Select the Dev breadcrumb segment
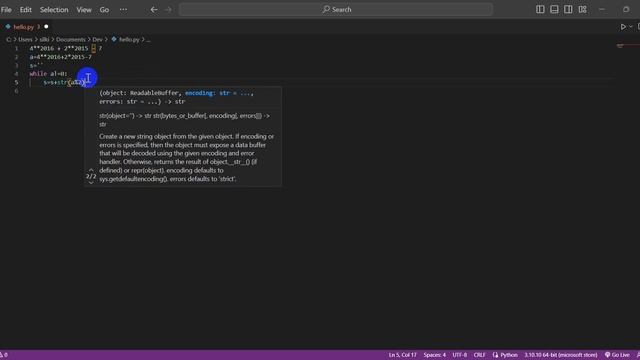The width and height of the screenshot is (640, 360). pos(97,40)
